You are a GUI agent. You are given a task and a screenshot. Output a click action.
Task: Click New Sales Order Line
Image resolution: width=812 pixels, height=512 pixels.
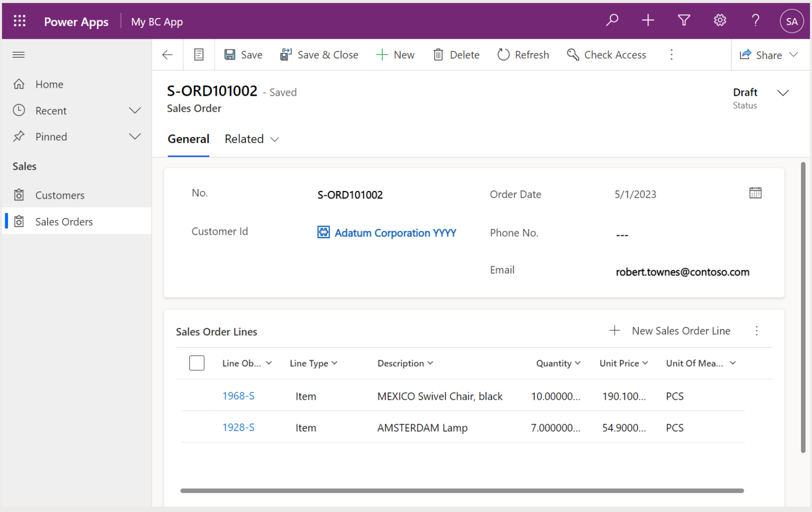(670, 331)
